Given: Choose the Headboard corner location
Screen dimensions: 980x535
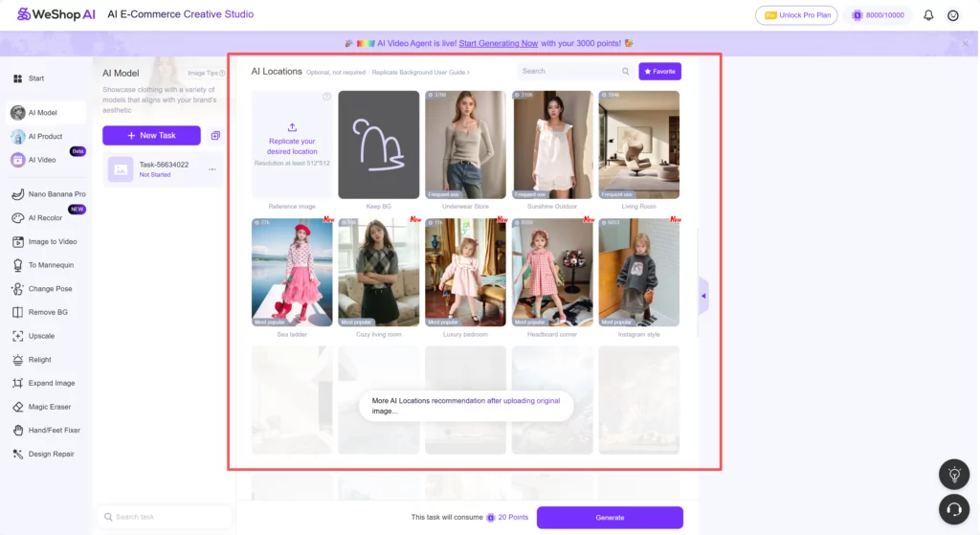Looking at the screenshot, I should [552, 273].
